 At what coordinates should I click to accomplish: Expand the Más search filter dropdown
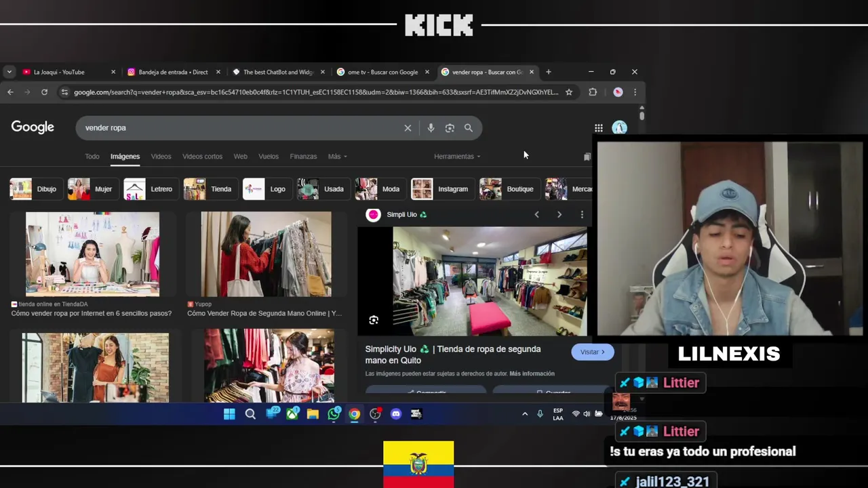pos(337,157)
